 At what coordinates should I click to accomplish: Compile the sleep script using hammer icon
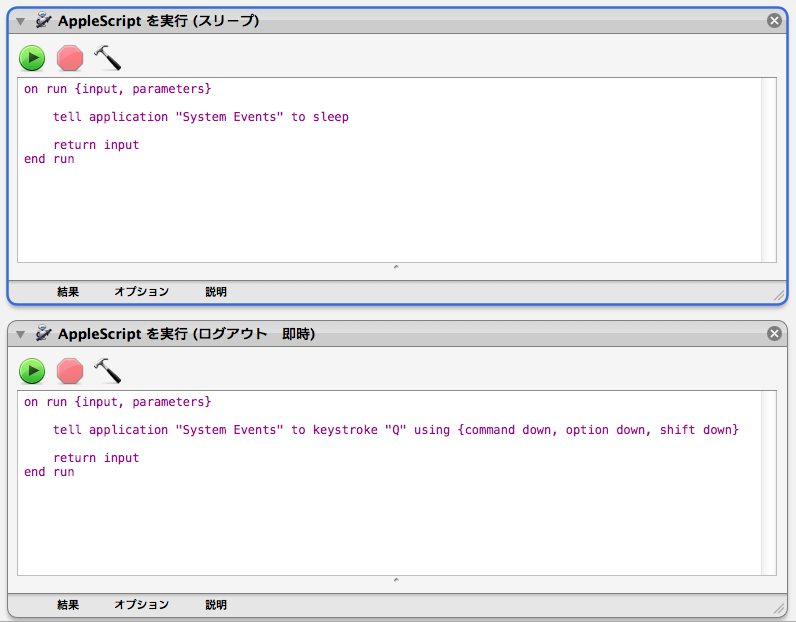pos(107,58)
